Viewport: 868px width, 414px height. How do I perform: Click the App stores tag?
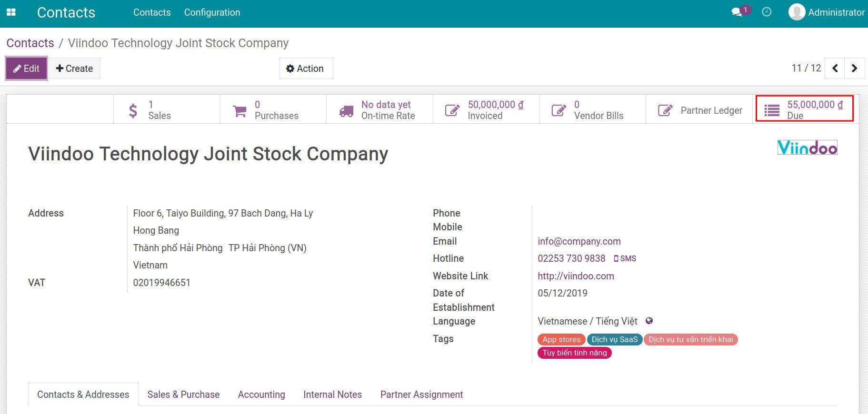561,339
